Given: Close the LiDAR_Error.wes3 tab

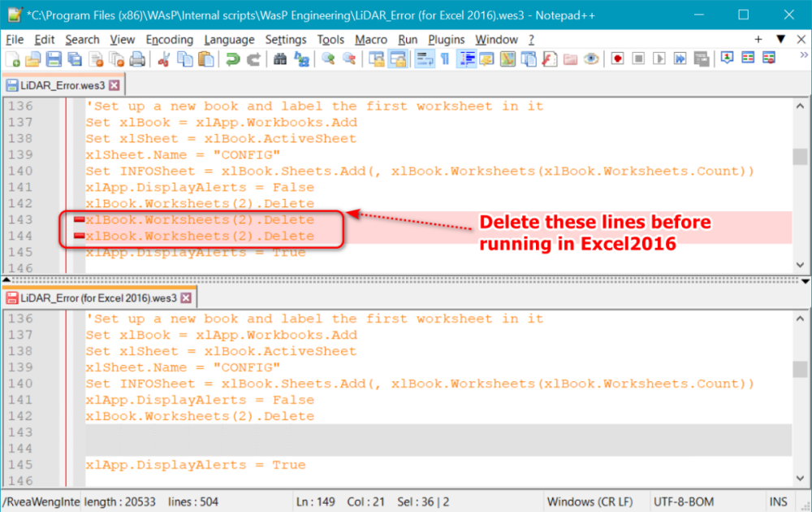Looking at the screenshot, I should 114,85.
